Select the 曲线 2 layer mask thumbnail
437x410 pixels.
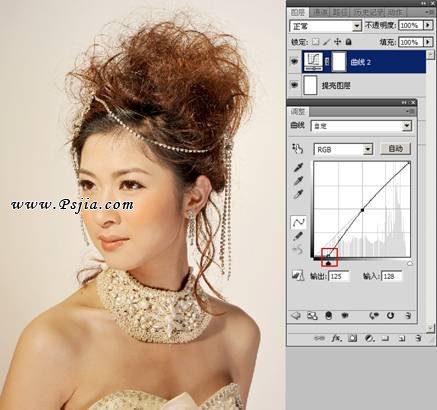(339, 62)
